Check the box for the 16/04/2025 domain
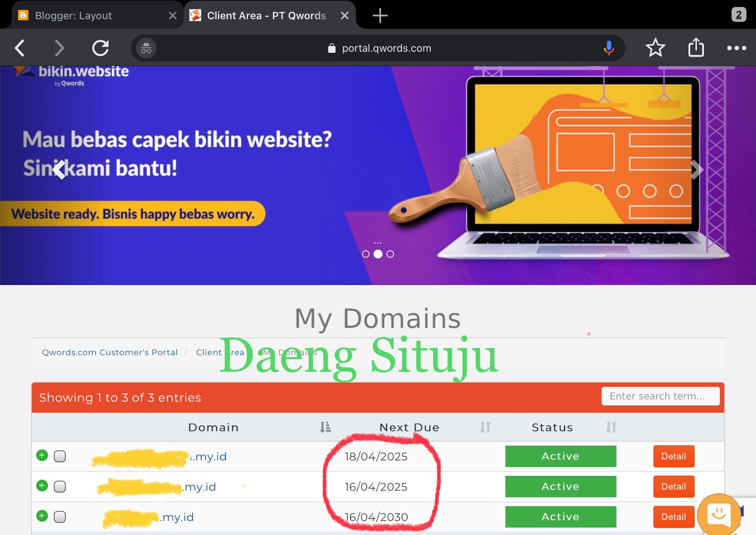 click(60, 487)
